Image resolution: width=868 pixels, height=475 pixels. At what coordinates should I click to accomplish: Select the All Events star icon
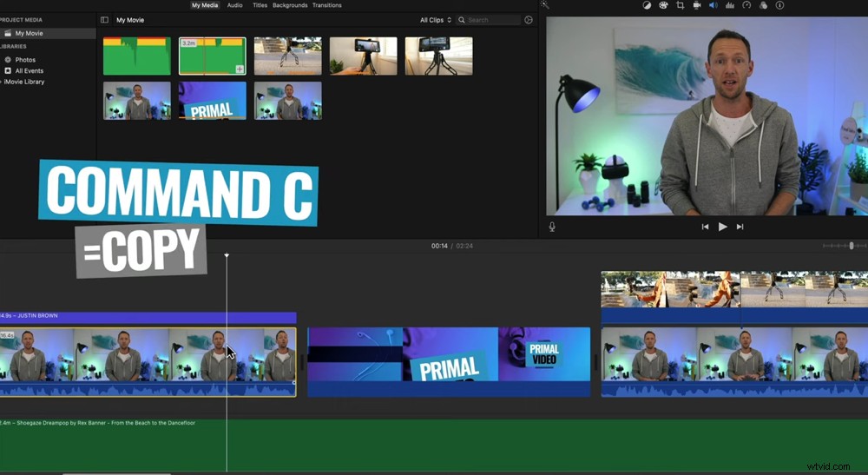[8, 71]
